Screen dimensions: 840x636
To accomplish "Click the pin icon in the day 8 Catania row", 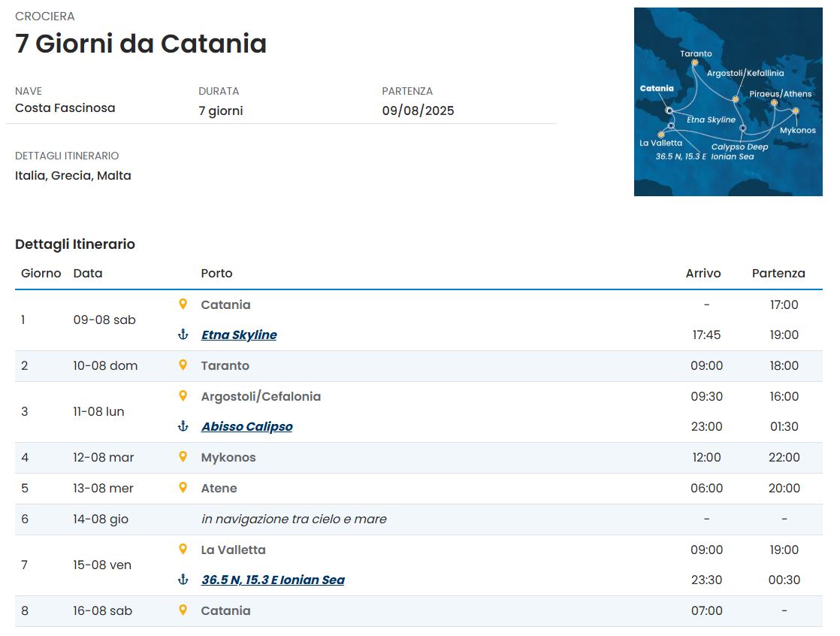I will click(183, 610).
